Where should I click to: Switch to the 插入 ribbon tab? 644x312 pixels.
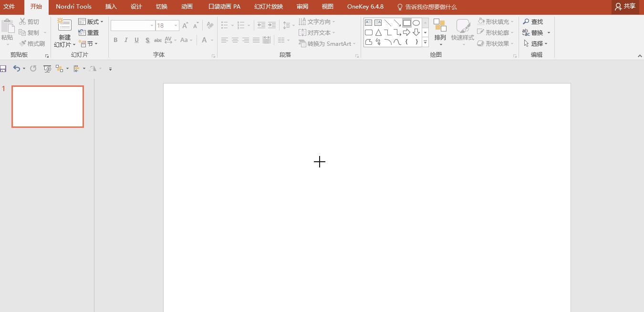tap(111, 7)
